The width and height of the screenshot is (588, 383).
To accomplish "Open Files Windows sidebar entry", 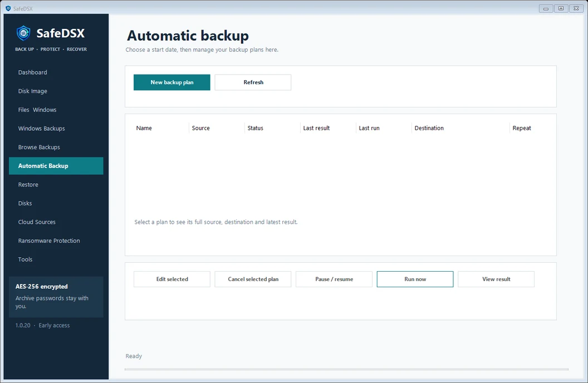I will pos(56,110).
